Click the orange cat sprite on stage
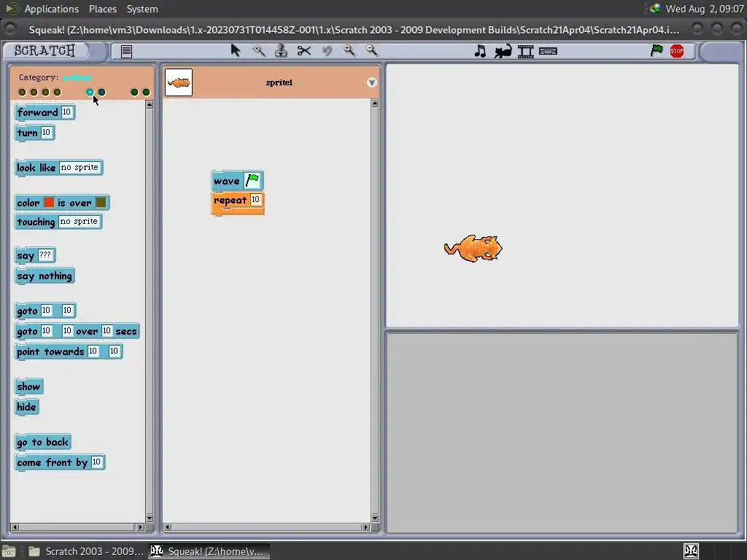Viewport: 747px width, 560px height. (473, 248)
